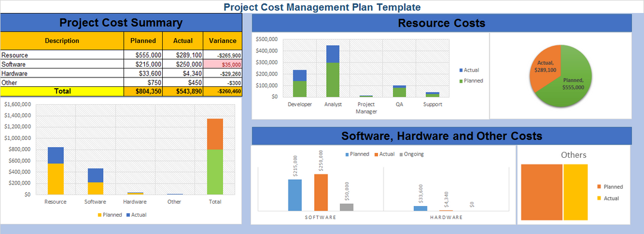Select the Actual column header cell
644x234 pixels.
pyautogui.click(x=183, y=40)
